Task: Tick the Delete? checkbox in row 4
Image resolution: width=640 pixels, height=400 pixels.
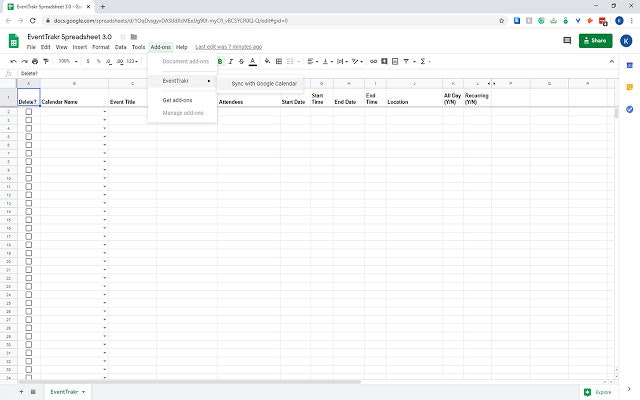Action: point(29,128)
